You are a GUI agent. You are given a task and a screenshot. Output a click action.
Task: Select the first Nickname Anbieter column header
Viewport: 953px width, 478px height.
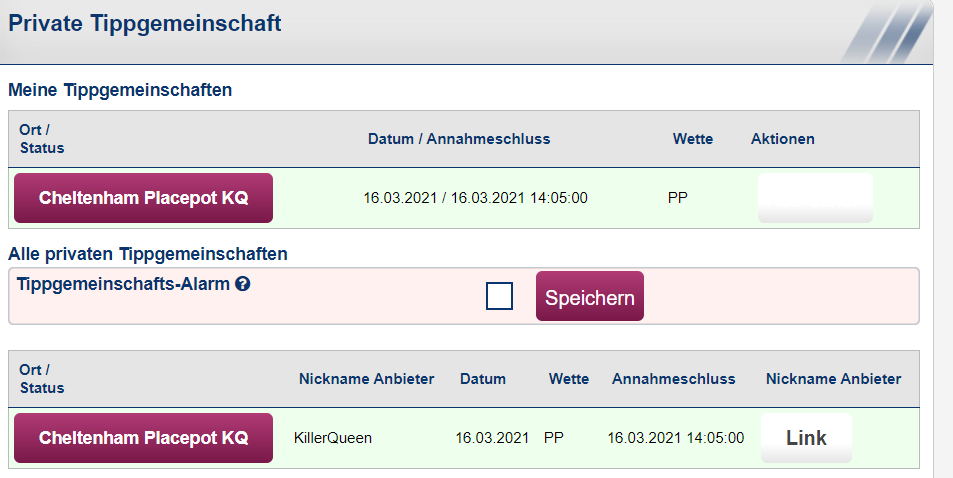pyautogui.click(x=366, y=379)
